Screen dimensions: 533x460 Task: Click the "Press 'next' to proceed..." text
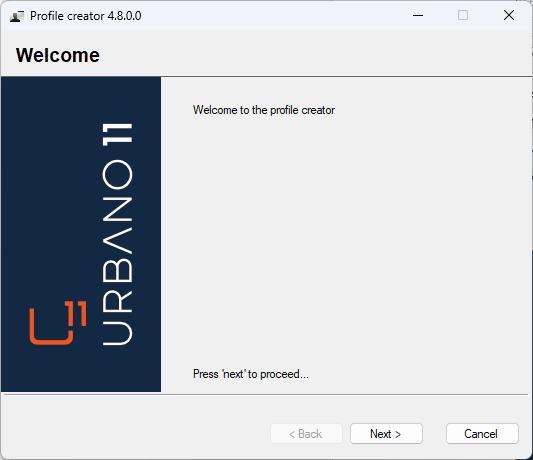251,374
